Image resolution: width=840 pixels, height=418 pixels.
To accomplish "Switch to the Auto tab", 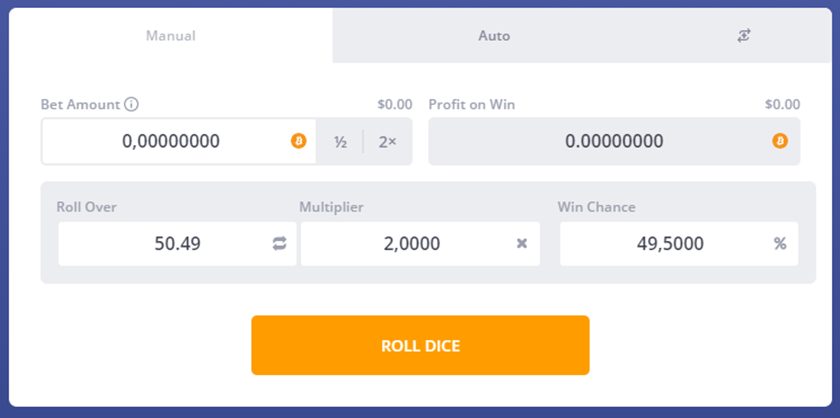I will (494, 36).
